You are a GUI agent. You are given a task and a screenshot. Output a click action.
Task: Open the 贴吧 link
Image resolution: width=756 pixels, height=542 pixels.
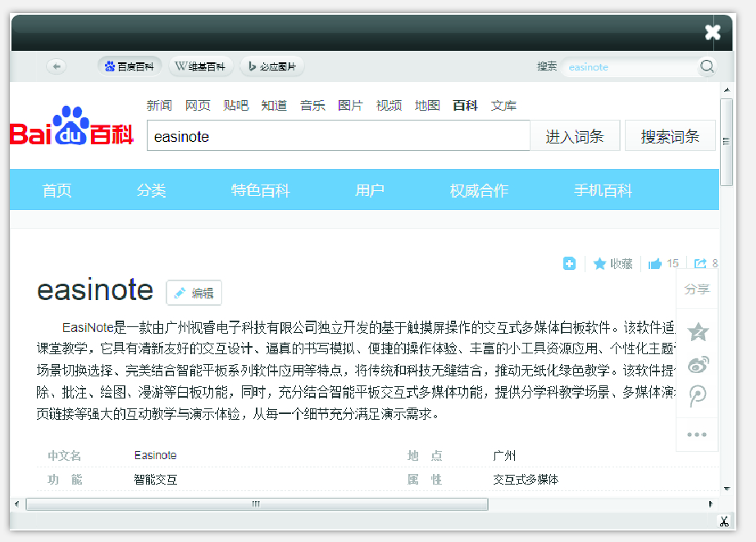pos(236,105)
